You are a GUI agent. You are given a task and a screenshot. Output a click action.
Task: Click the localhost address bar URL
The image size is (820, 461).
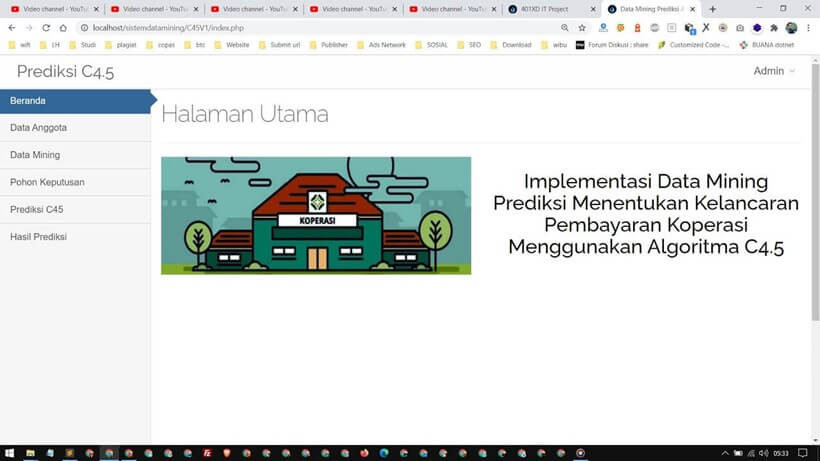168,28
